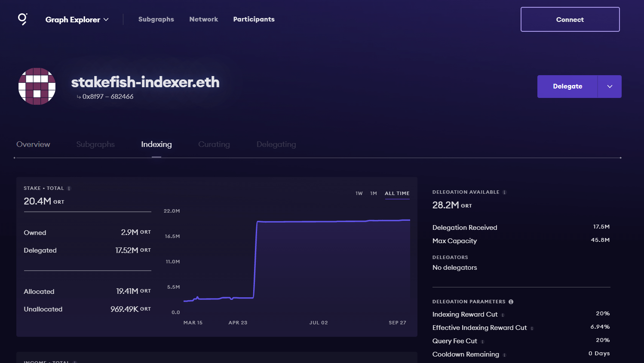The width and height of the screenshot is (644, 363).
Task: Select the 1M chart time range
Action: [x=374, y=193]
